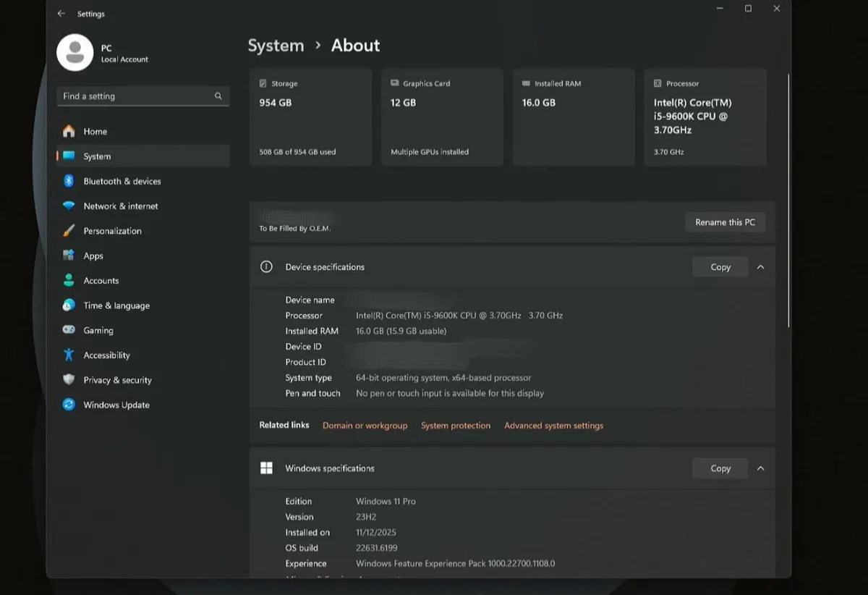Select the Personalization paintbrush icon
The width and height of the screenshot is (868, 595).
(69, 231)
